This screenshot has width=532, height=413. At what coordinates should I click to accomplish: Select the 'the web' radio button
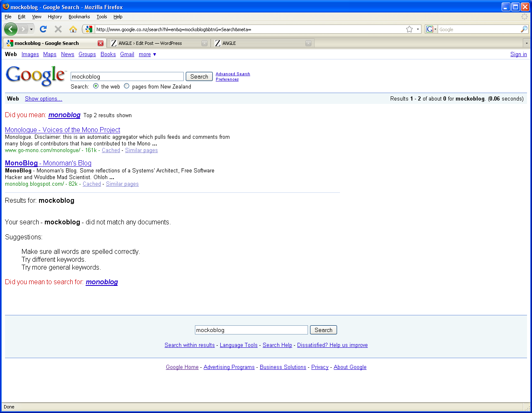(96, 86)
